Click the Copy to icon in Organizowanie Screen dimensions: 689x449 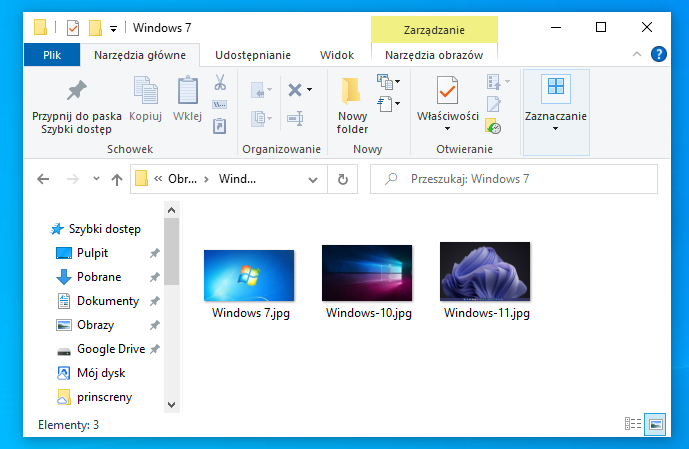258,118
